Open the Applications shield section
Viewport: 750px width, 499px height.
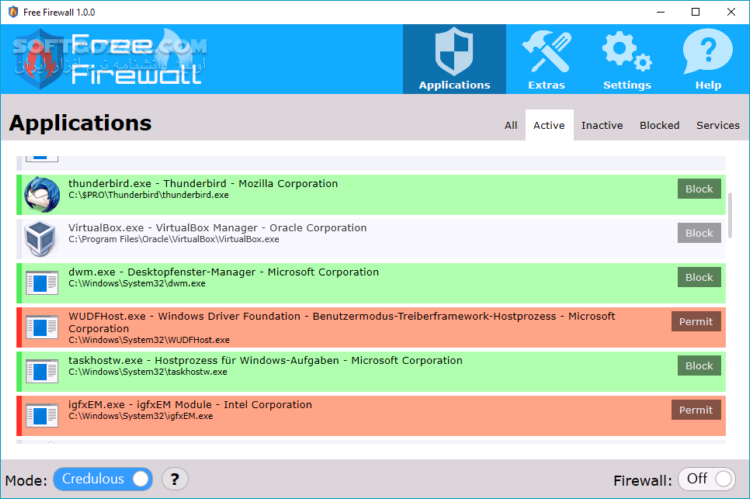454,59
